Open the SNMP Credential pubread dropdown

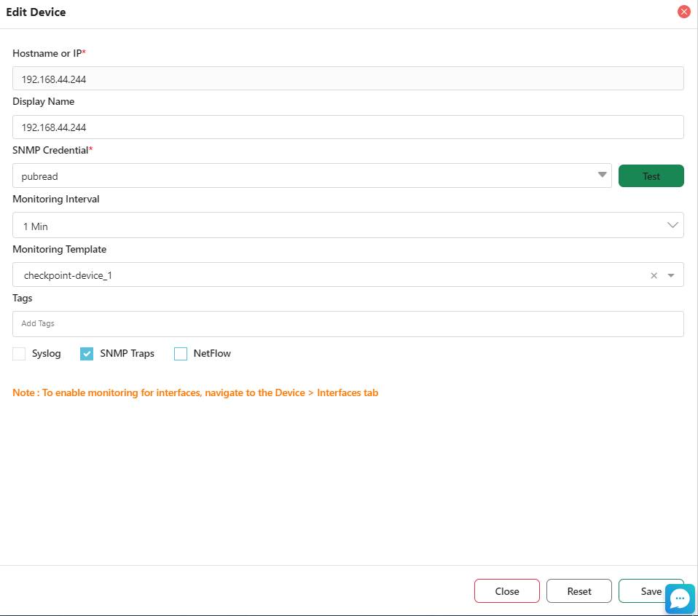coord(312,175)
